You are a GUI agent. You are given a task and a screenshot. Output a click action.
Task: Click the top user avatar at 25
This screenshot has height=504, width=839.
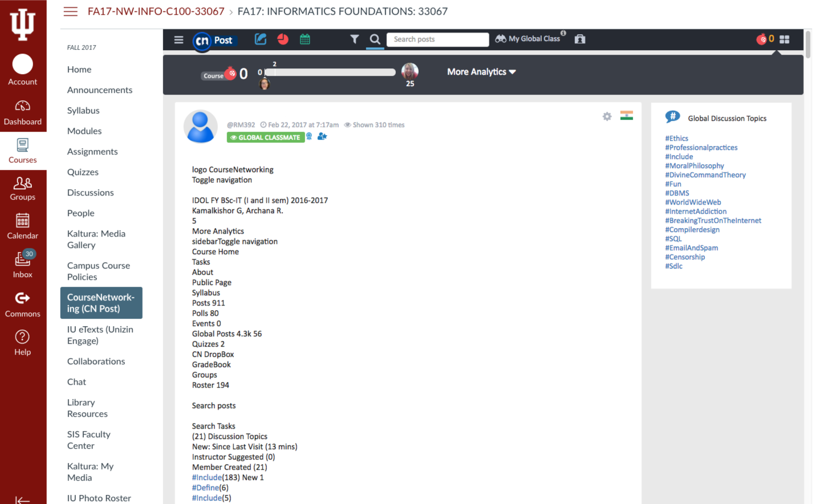[x=410, y=71]
